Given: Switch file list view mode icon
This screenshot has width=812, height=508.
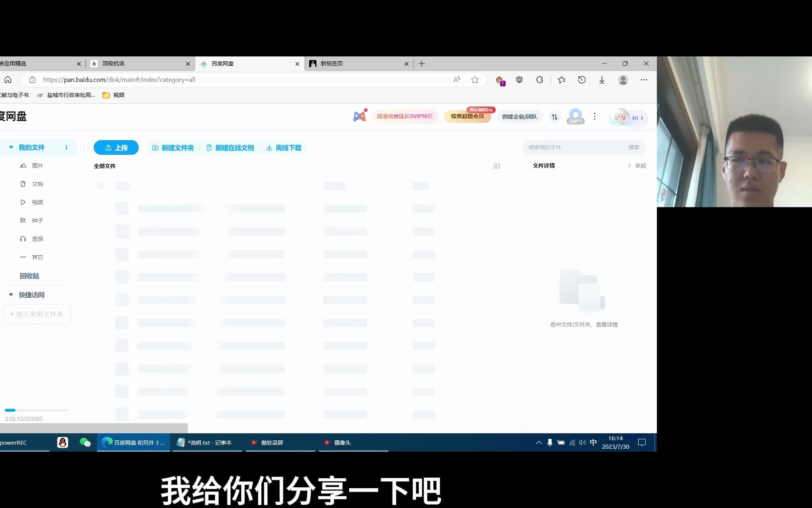Looking at the screenshot, I should pyautogui.click(x=497, y=166).
